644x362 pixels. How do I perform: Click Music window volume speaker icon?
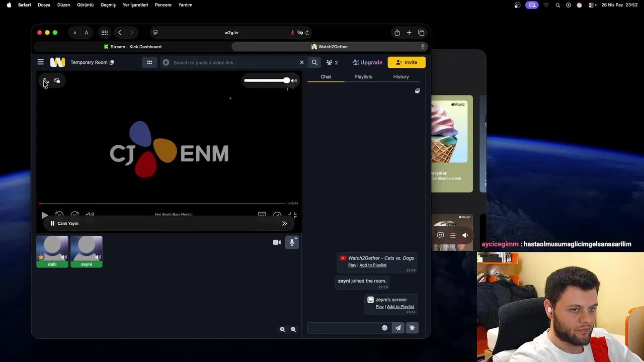(x=465, y=235)
